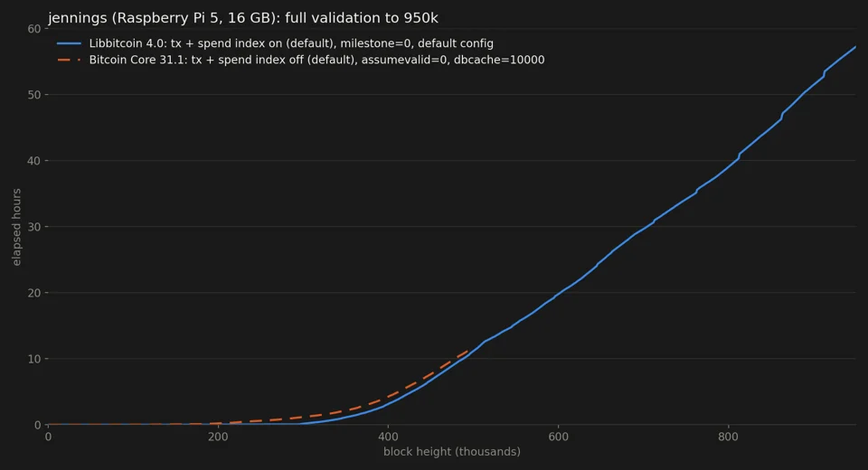Click the 'block height (thousands)' x-axis label
Viewport: 868px width, 470px height.
pos(452,452)
